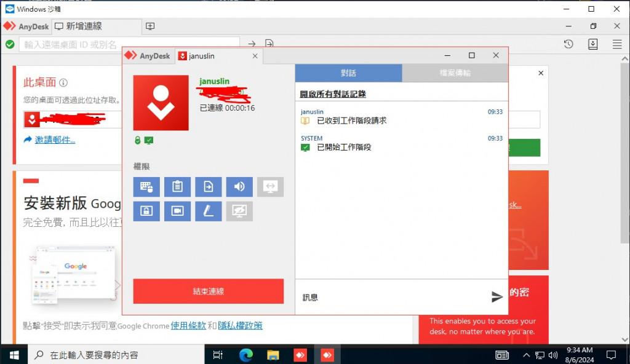Launch Microsoft Edge from the taskbar

point(245,355)
